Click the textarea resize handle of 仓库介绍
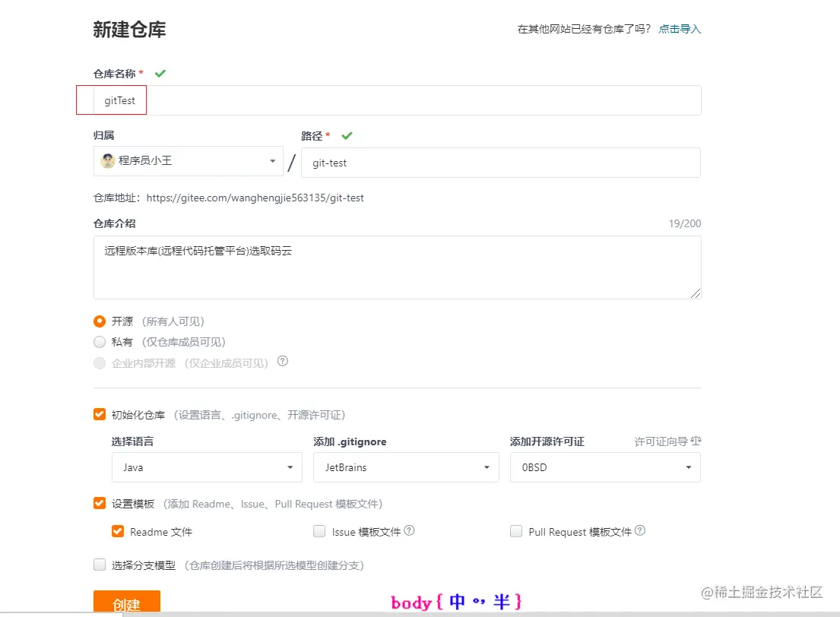 pyautogui.click(x=696, y=293)
